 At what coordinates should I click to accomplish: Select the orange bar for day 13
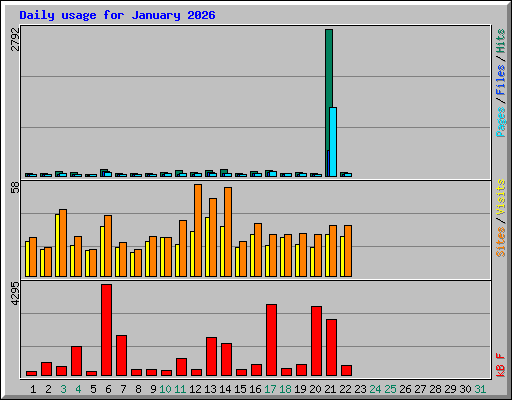coord(213,237)
